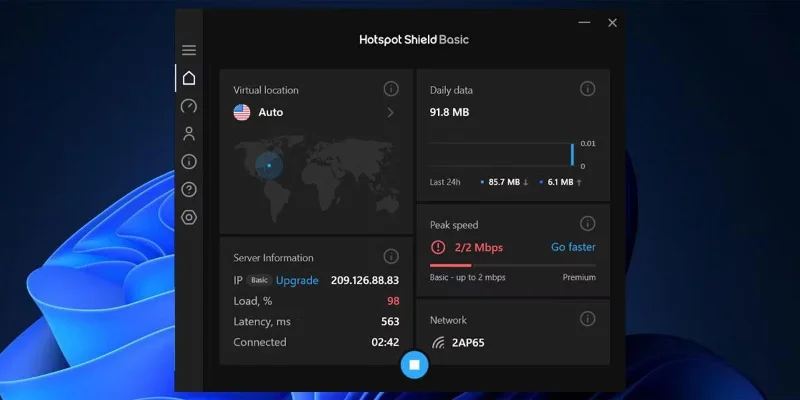Minimize the Hotspot Shield window

[584, 22]
